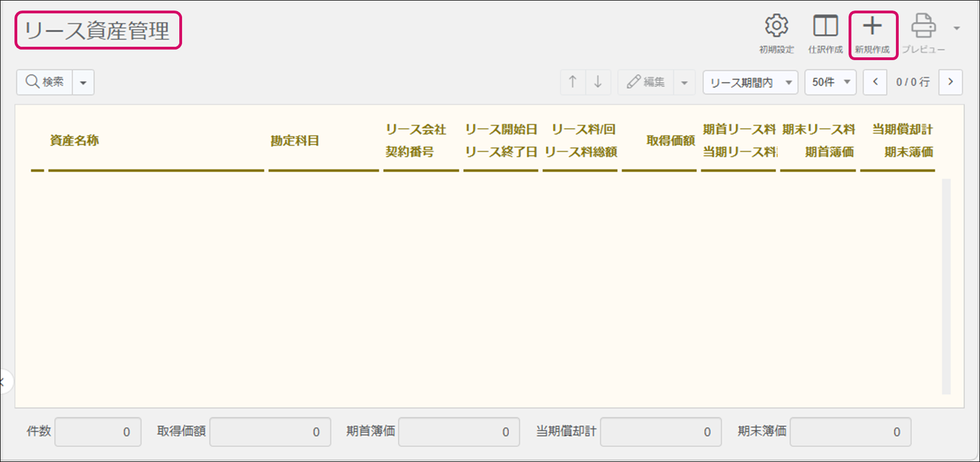Click the 取得価額 column header

click(670, 141)
